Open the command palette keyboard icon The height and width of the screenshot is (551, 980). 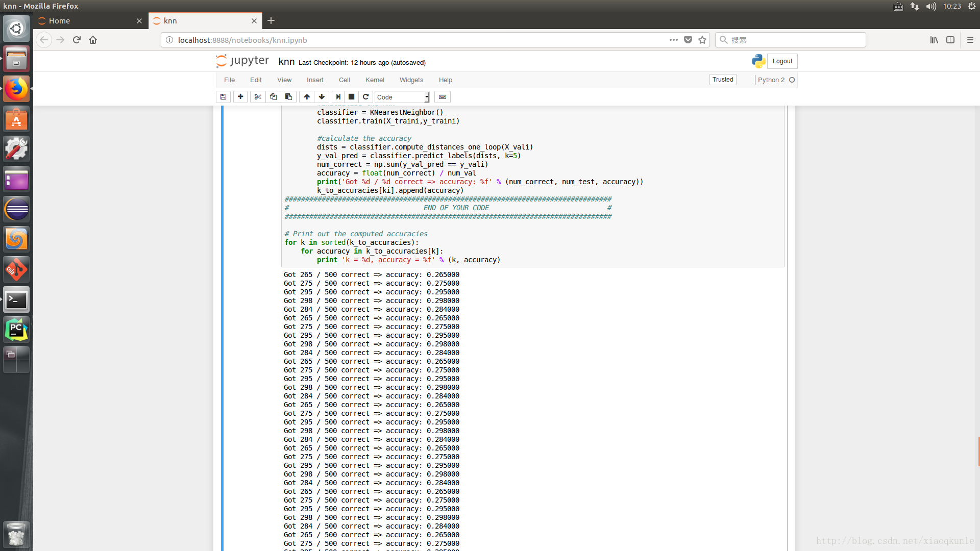pyautogui.click(x=443, y=97)
